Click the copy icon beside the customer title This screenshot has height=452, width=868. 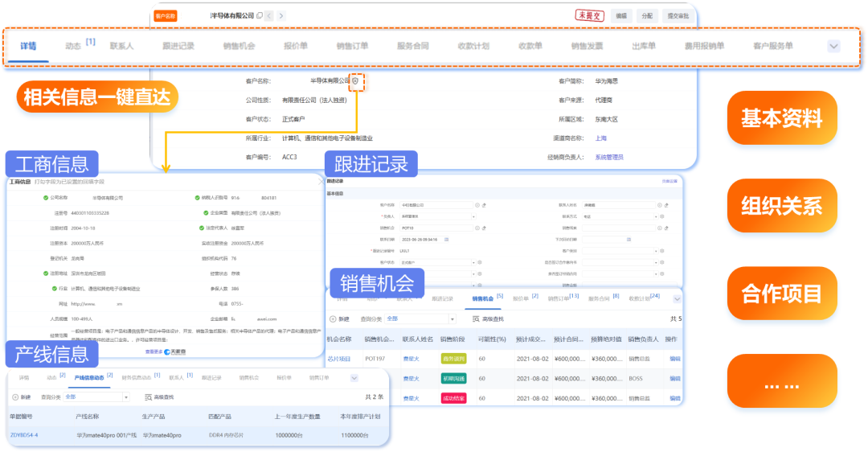(x=259, y=15)
